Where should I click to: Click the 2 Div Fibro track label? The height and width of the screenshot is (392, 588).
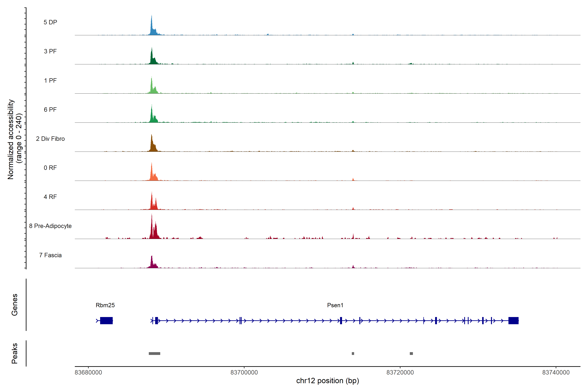(50, 139)
